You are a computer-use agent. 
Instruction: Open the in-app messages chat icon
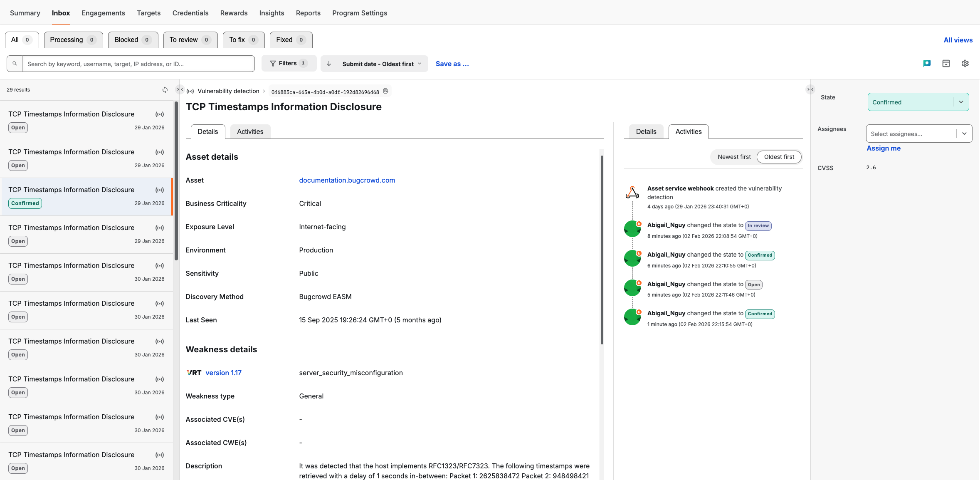[926, 63]
